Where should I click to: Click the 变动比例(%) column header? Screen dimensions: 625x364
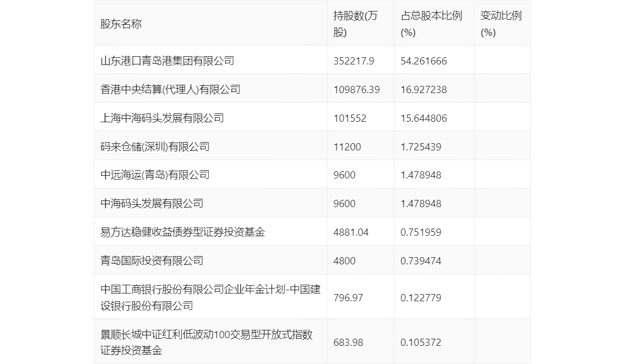501,24
